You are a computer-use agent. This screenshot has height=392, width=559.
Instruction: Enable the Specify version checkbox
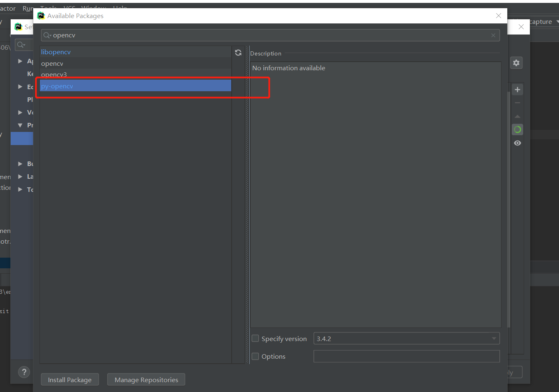pyautogui.click(x=255, y=339)
